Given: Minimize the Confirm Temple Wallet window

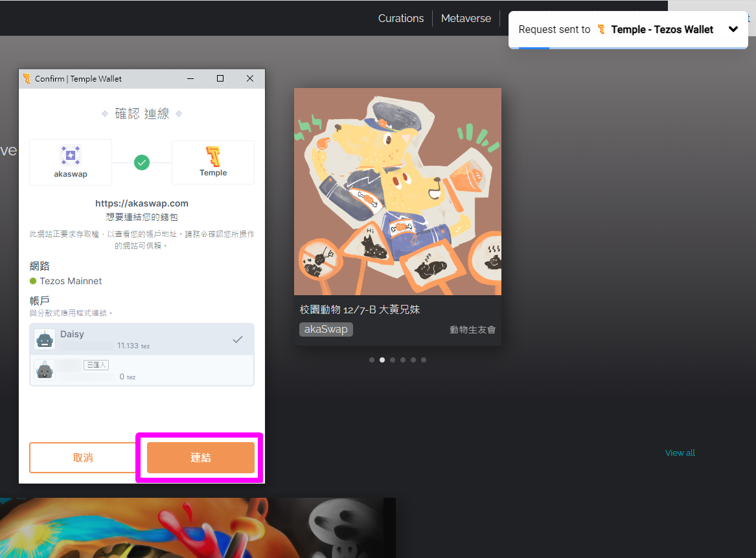Looking at the screenshot, I should point(190,78).
